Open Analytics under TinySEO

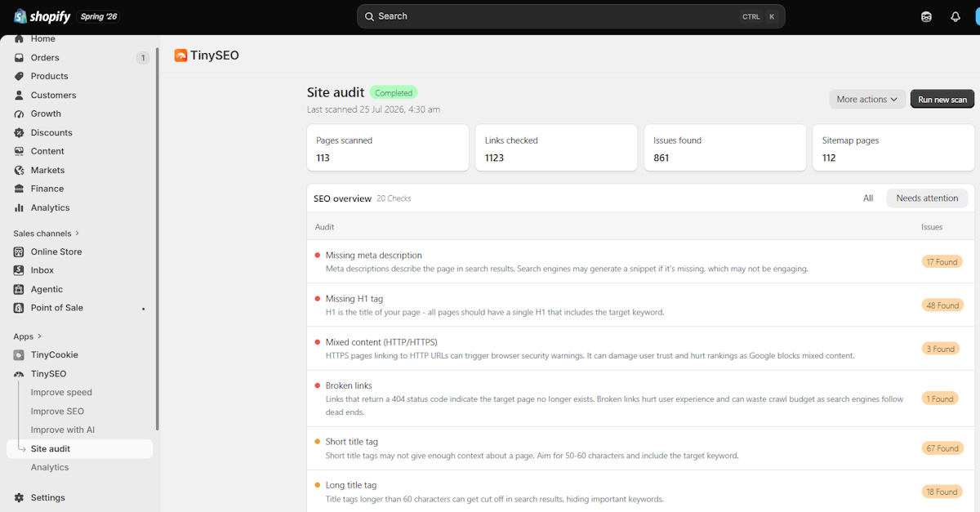(x=50, y=468)
